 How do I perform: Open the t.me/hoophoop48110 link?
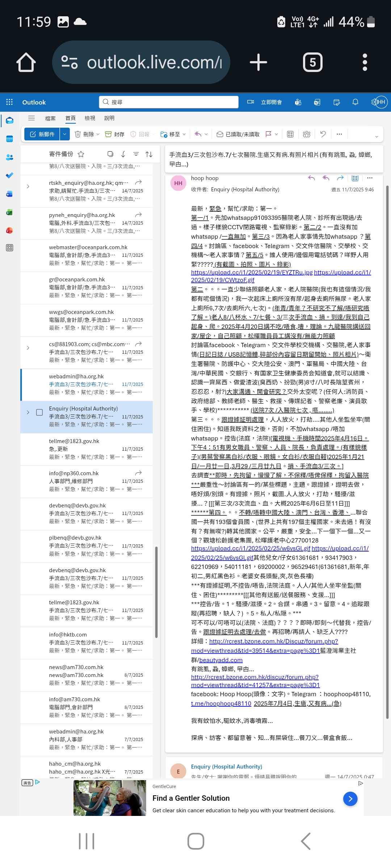coord(221,703)
